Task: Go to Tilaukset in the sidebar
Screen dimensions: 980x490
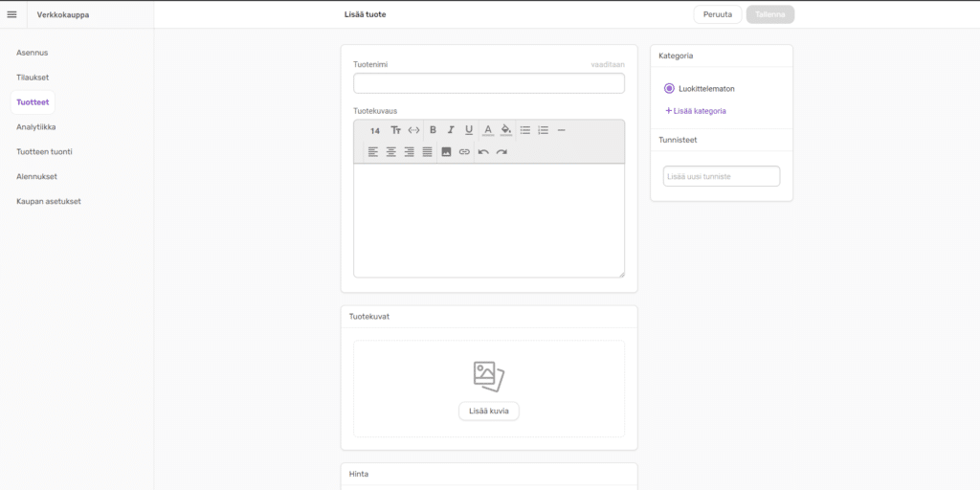Action: point(33,78)
